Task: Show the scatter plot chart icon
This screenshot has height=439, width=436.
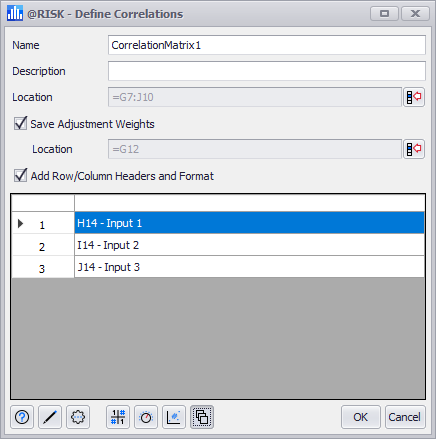Action: (174, 417)
